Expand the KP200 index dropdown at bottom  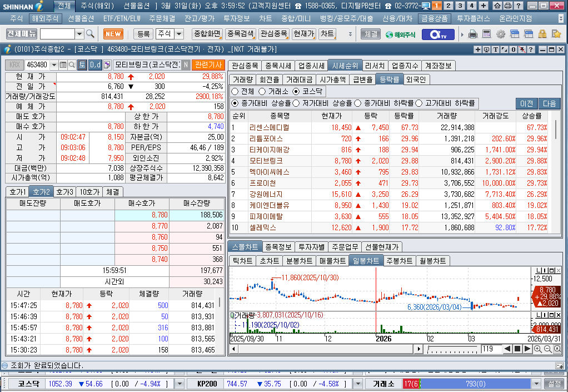358,383
